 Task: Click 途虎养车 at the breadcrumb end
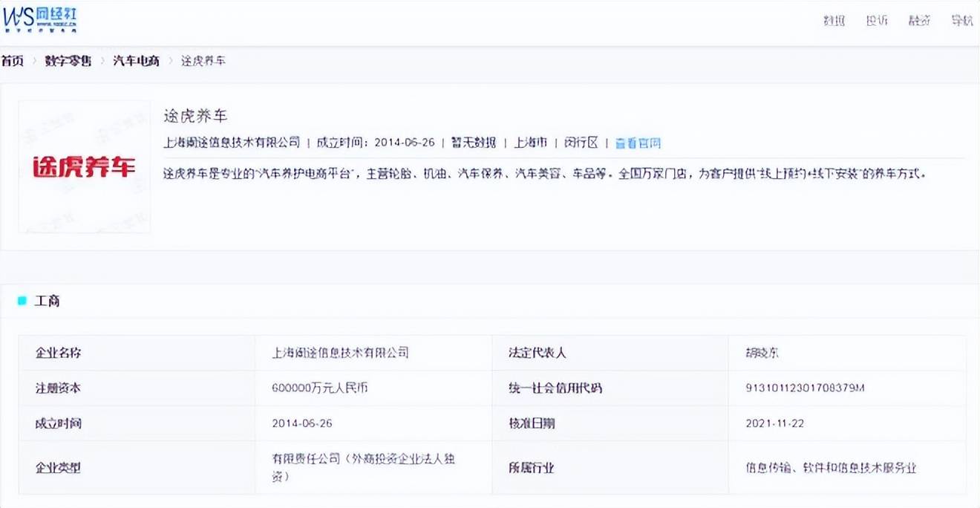(203, 61)
